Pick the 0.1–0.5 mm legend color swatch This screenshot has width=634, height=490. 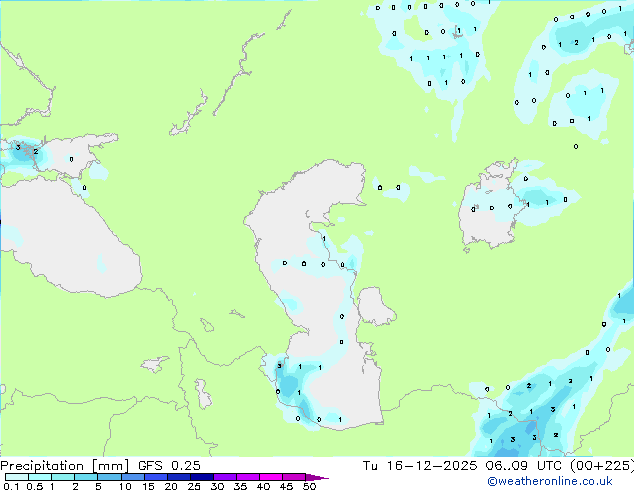tap(17, 477)
